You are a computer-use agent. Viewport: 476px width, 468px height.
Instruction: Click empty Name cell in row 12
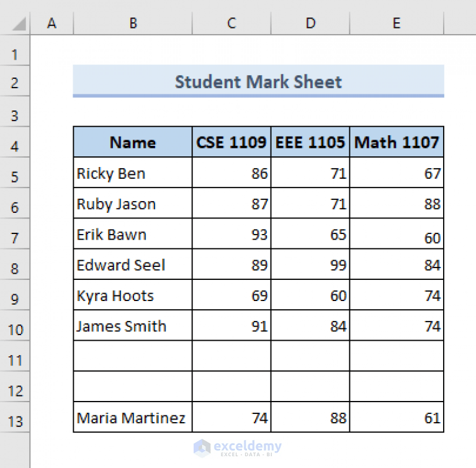pos(133,387)
